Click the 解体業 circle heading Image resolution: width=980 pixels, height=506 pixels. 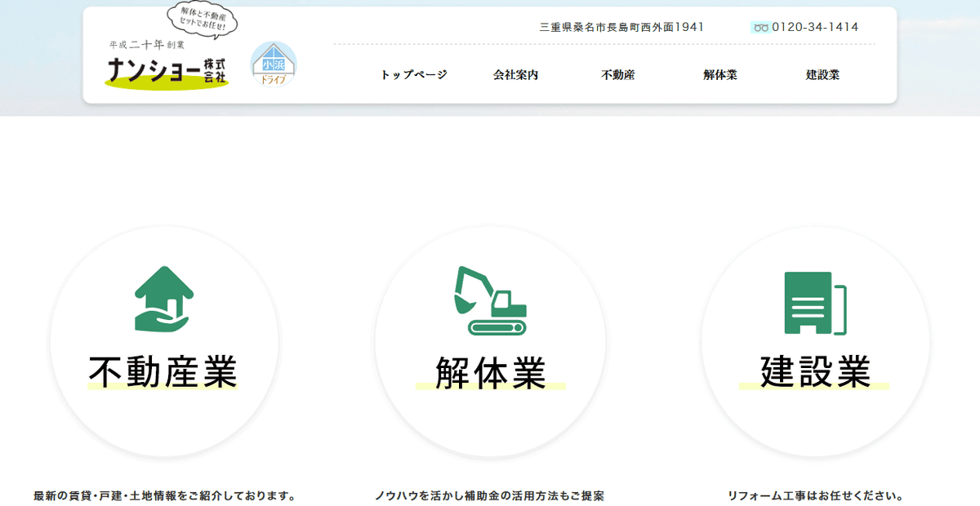(490, 371)
